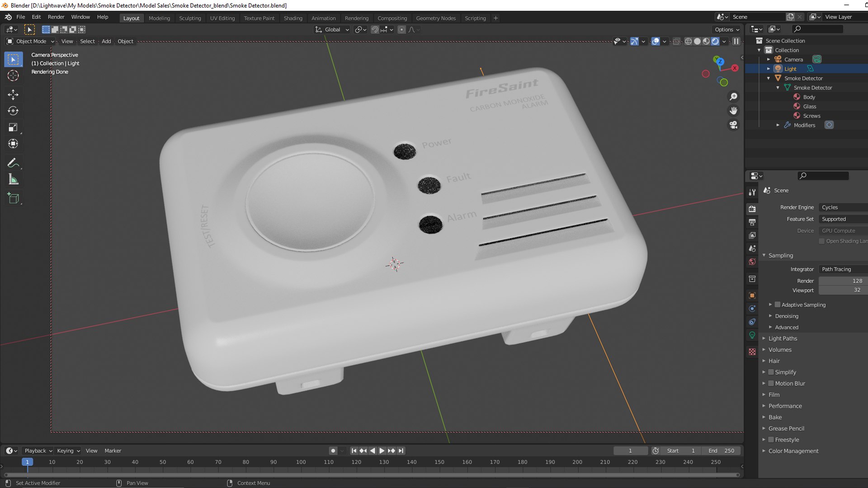Open the Physics properties tab
The height and width of the screenshot is (488, 868).
752,309
